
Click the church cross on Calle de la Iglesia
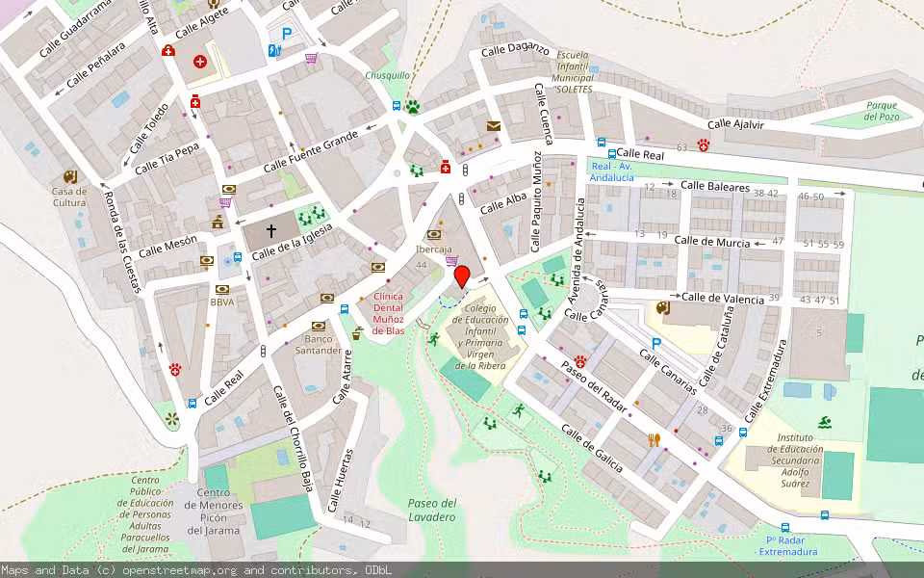272,231
